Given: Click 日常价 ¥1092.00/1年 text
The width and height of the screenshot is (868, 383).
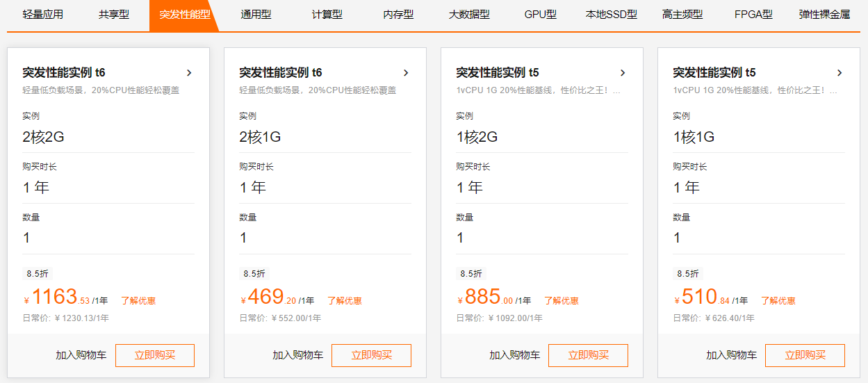Looking at the screenshot, I should point(499,318).
